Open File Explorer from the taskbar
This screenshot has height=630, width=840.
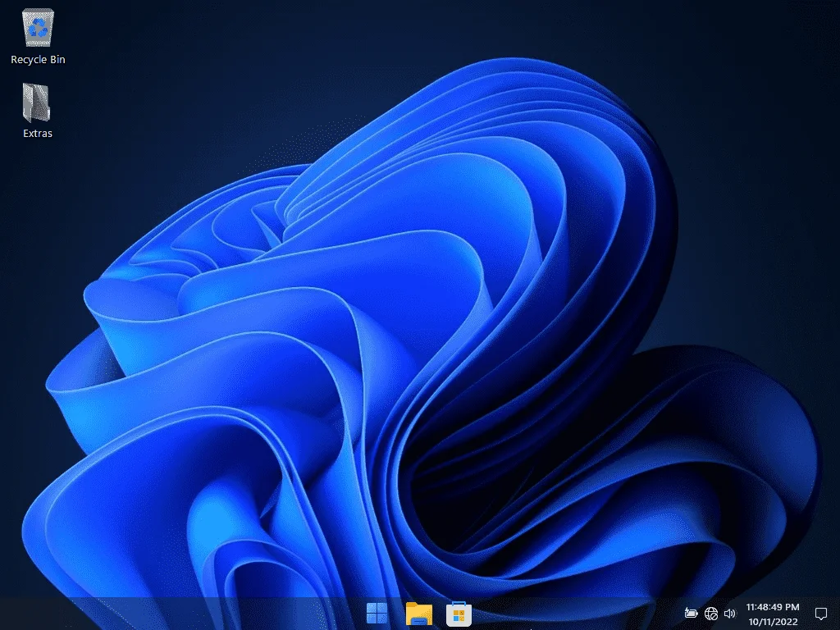pos(418,614)
